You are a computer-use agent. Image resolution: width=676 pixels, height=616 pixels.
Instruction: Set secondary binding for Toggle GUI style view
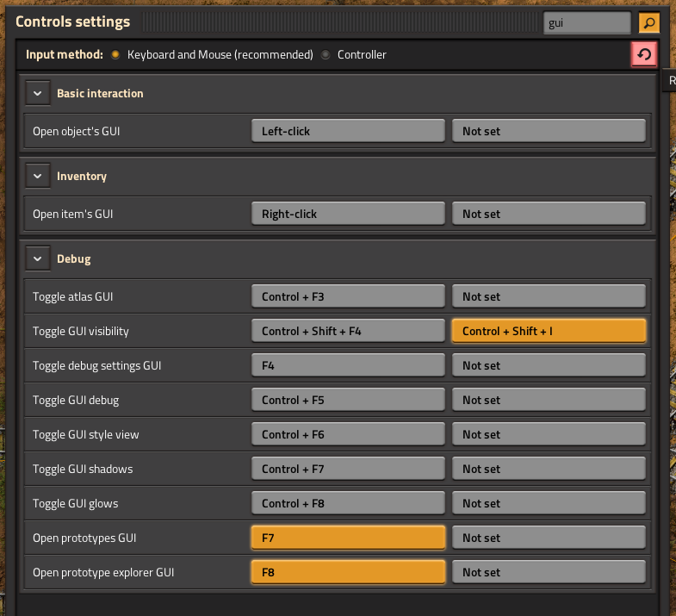549,434
